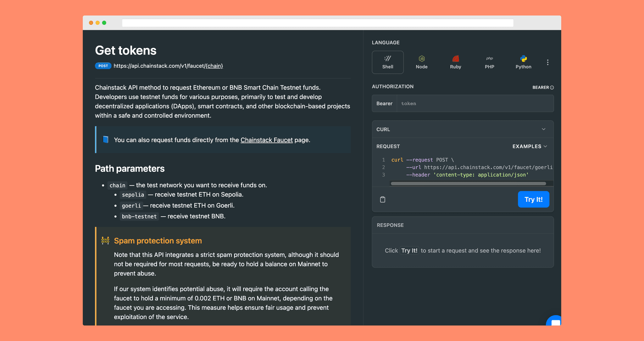The width and height of the screenshot is (644, 341).
Task: Click the browser address bar
Action: [318, 23]
